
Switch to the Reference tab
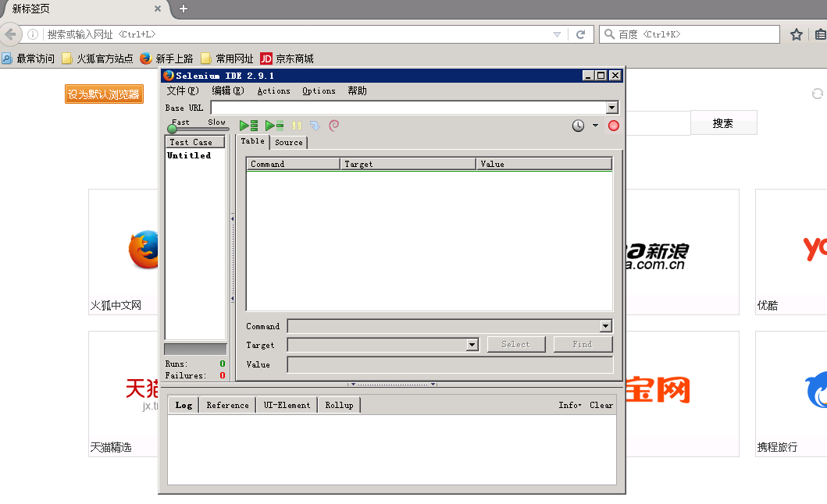click(227, 405)
